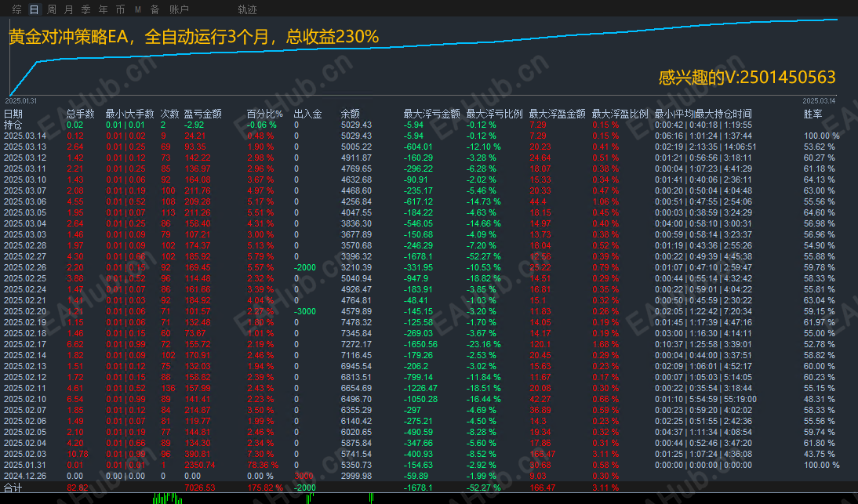The width and height of the screenshot is (858, 504).
Task: Switch to the 综 summary tab
Action: coord(17,9)
